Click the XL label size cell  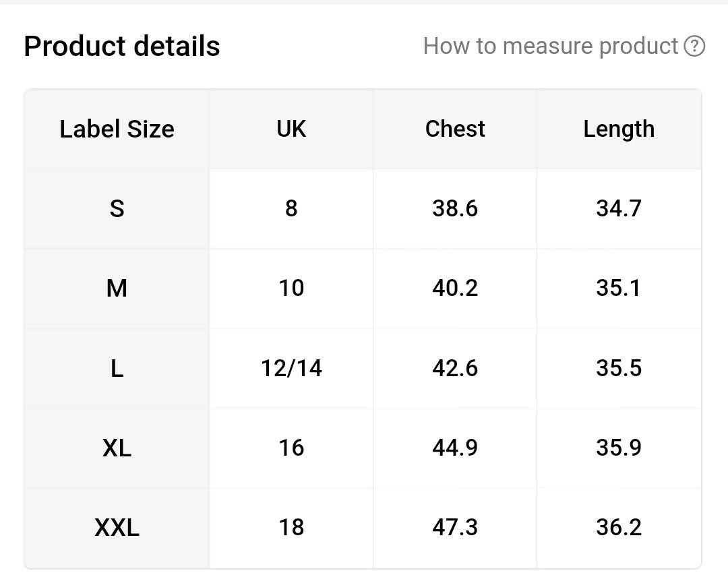click(x=117, y=448)
